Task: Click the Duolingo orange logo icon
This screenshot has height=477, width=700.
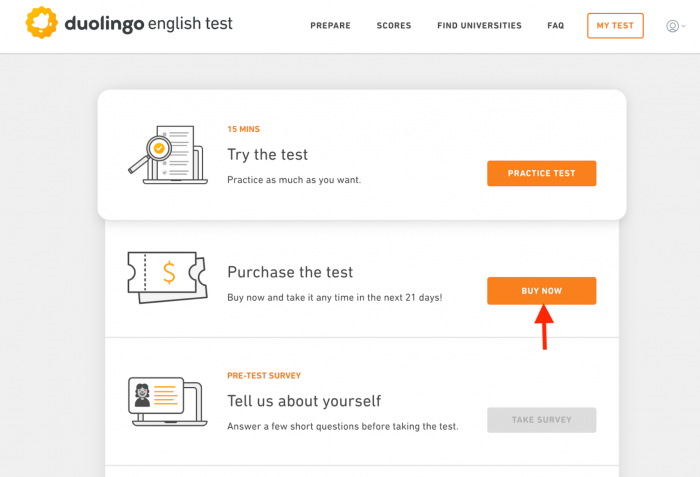Action: (41, 23)
